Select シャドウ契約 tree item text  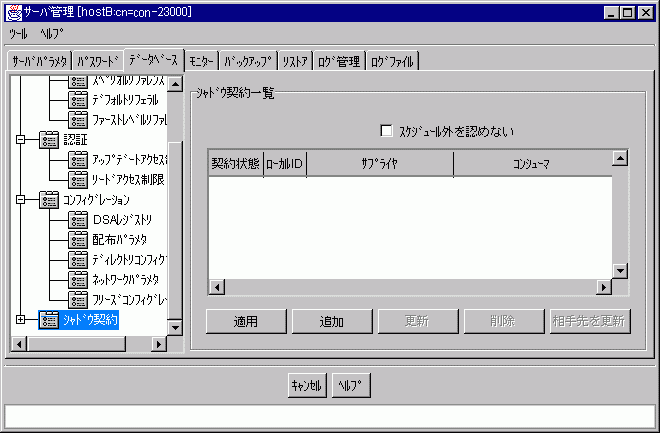pyautogui.click(x=90, y=320)
